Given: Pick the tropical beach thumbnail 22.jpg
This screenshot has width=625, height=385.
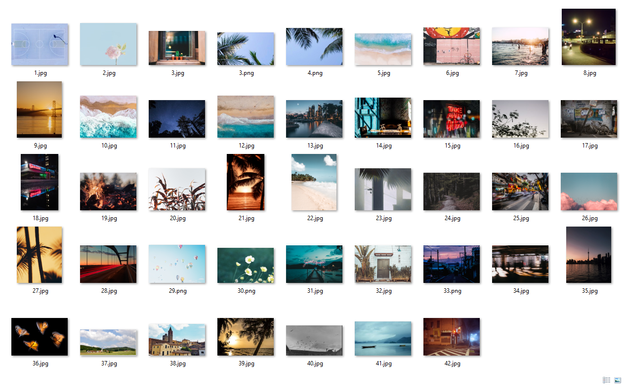Looking at the screenshot, I should (314, 182).
